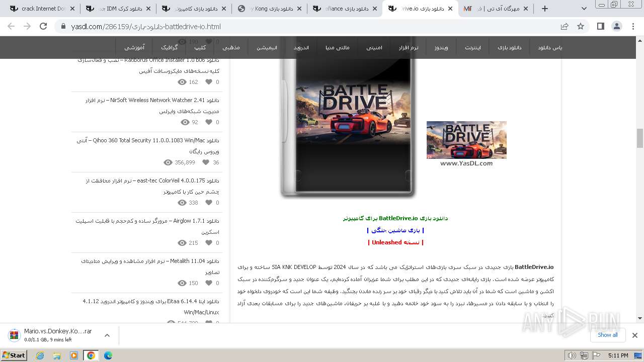Click the vertical page scrollbar thumb

point(639,138)
